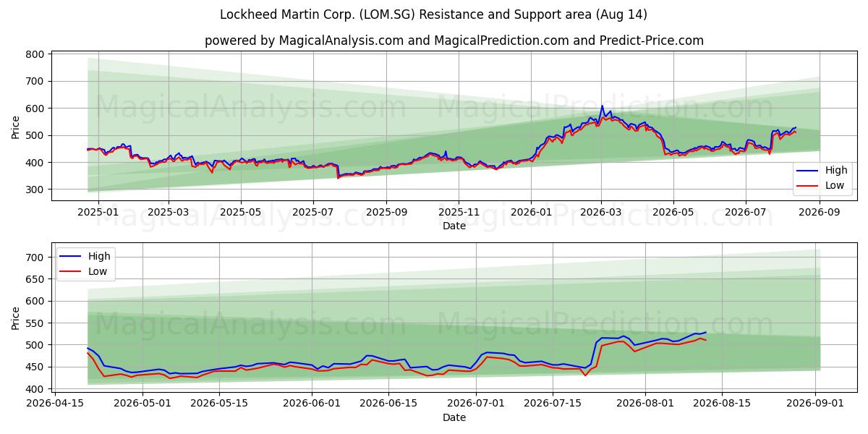Click the 2026-06-01 tick label on lower chart
868x434 pixels.
[x=312, y=403]
